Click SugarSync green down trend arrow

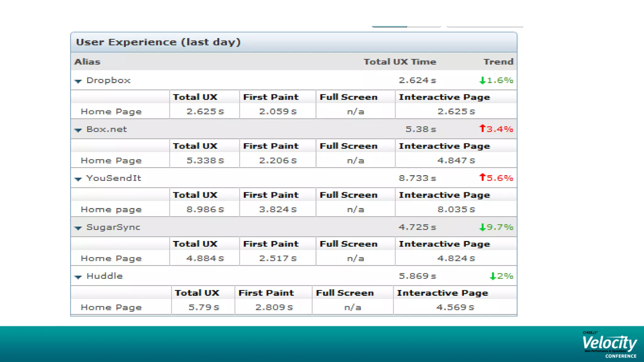coord(482,227)
